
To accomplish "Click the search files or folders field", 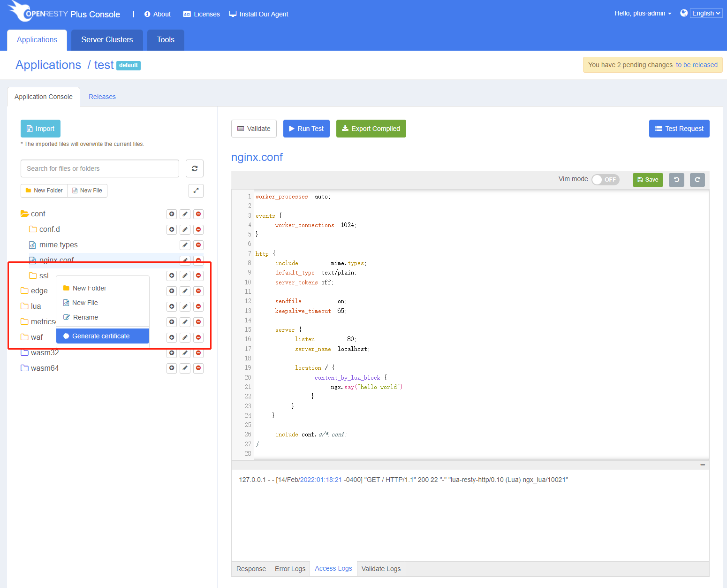I will point(100,168).
